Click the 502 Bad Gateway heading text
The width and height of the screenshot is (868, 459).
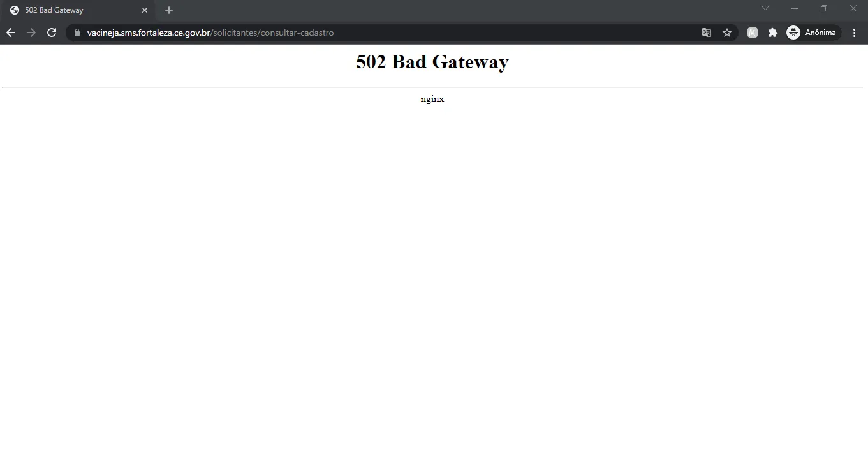[432, 62]
